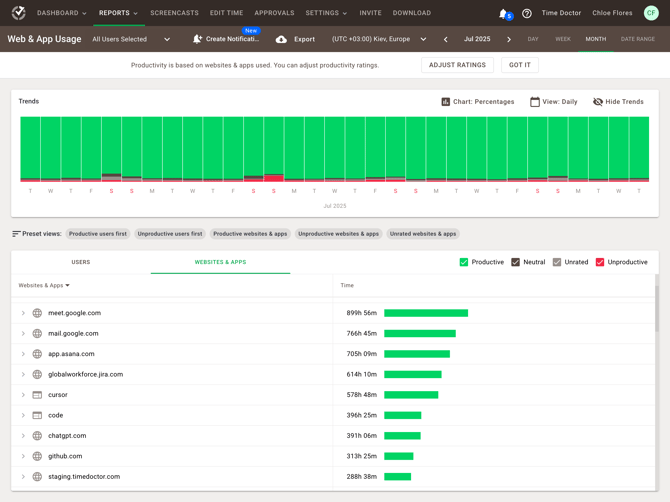Open the All Users Selected dropdown
670x502 pixels.
pos(131,39)
